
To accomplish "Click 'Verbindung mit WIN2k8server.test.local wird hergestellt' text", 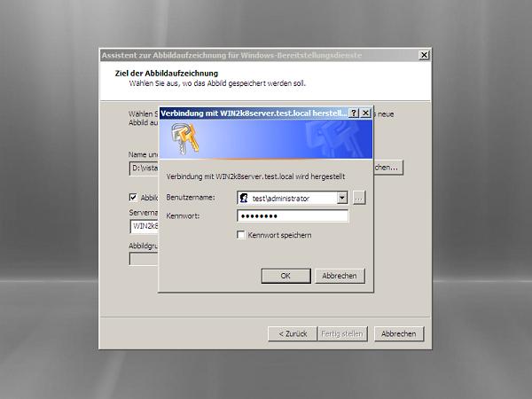I will [256, 176].
